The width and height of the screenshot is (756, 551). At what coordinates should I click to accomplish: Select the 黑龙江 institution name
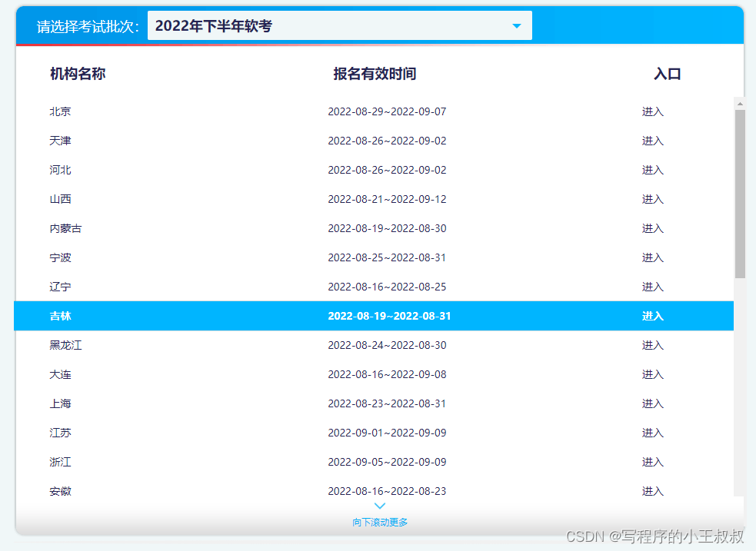pyautogui.click(x=65, y=345)
